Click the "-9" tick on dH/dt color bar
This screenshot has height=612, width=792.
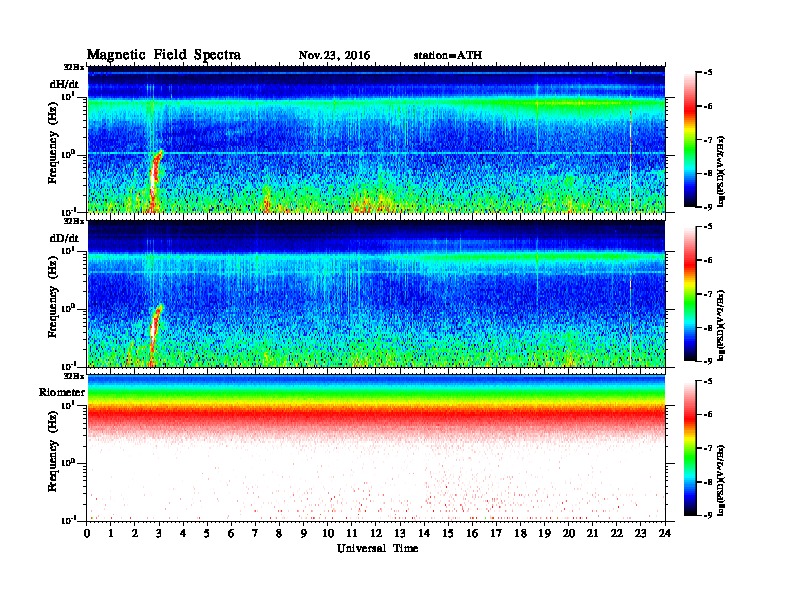[708, 206]
